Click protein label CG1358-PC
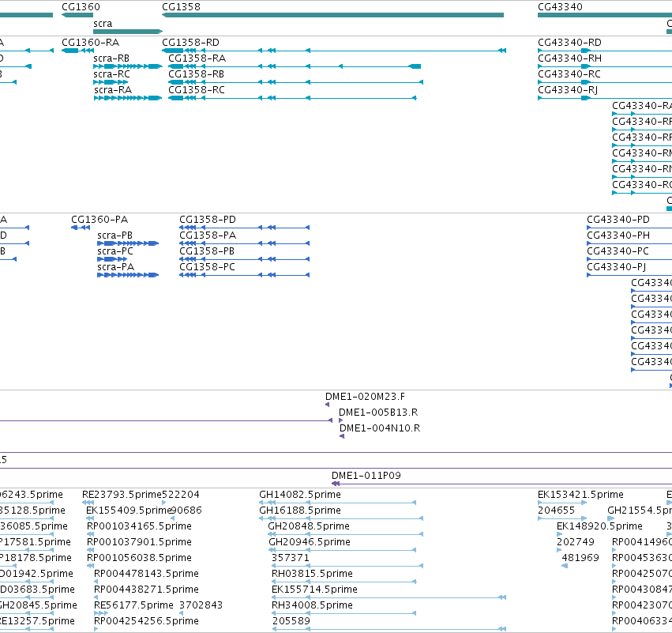This screenshot has width=672, height=633. [x=207, y=267]
